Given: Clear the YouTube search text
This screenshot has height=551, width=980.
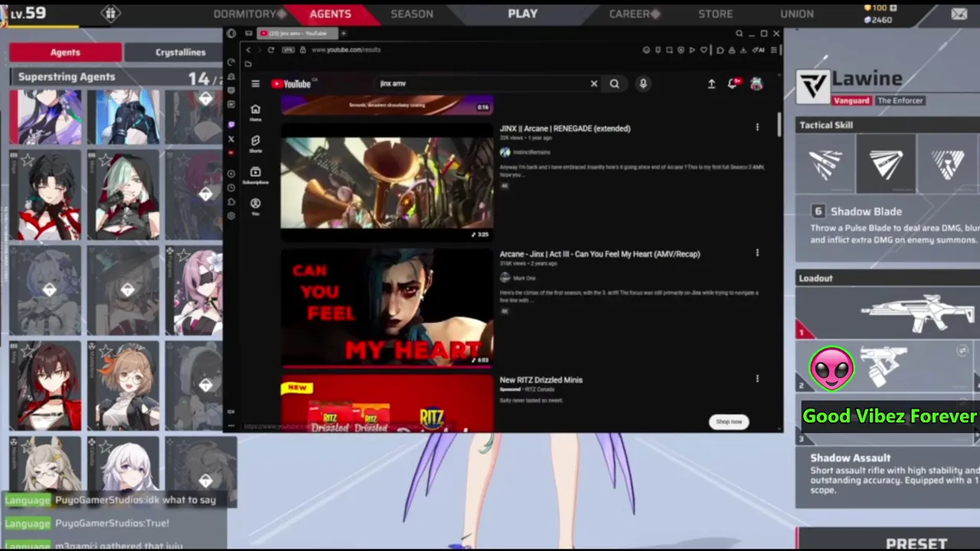Looking at the screenshot, I should pyautogui.click(x=593, y=84).
